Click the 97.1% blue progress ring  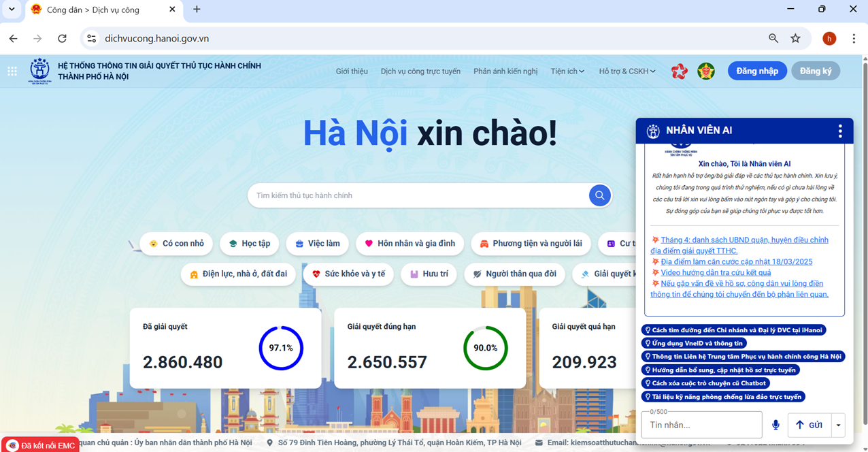[281, 348]
